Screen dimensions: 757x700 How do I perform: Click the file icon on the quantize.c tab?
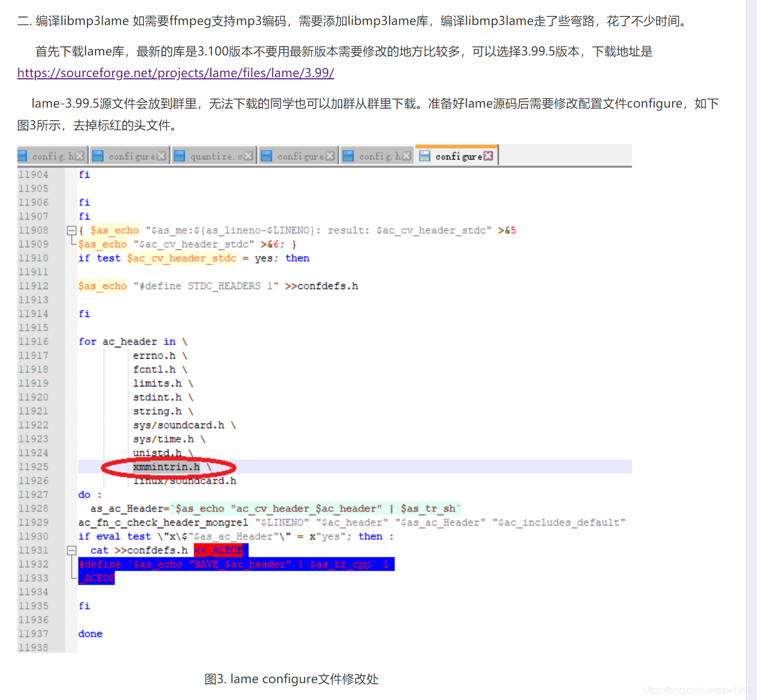point(179,156)
